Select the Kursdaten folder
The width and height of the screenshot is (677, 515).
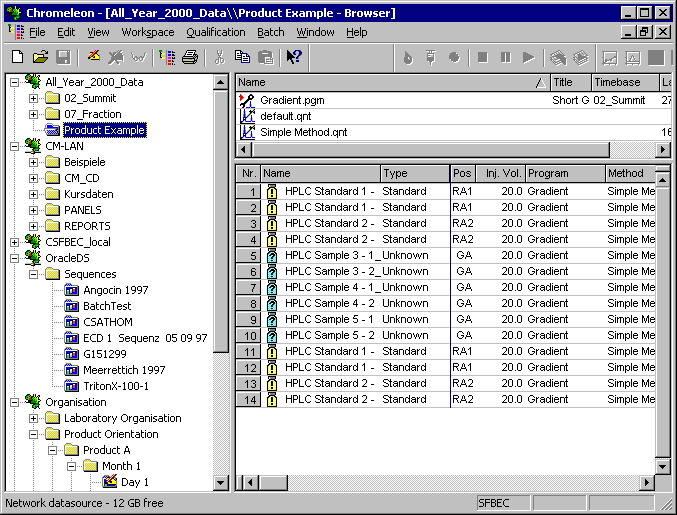click(x=89, y=194)
